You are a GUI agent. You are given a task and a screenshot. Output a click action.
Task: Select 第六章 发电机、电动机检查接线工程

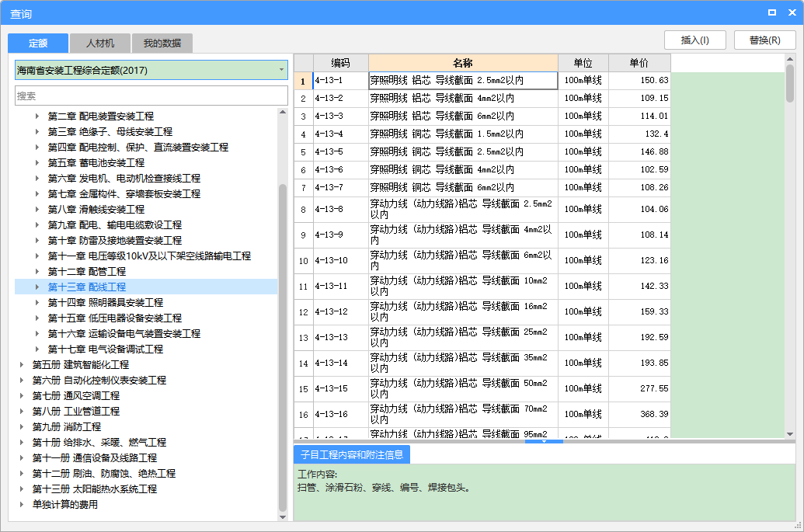[124, 179]
